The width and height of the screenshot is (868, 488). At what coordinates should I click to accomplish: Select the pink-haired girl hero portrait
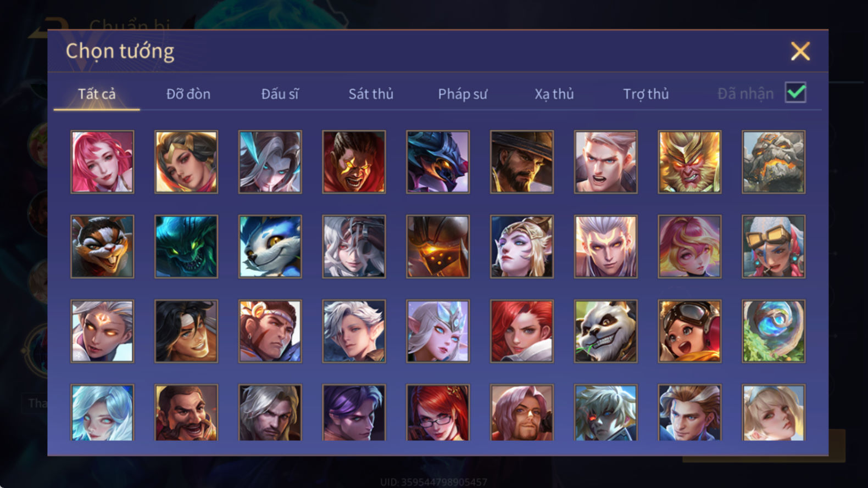coord(102,162)
